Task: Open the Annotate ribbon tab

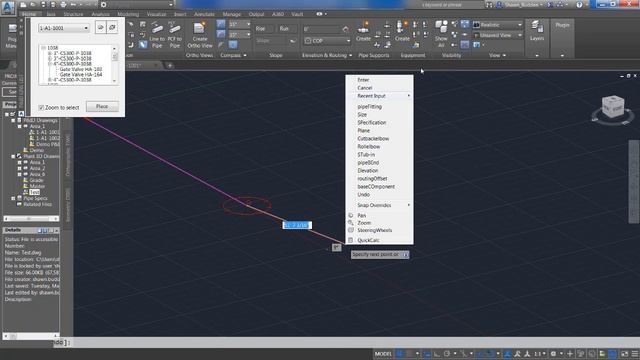Action: pyautogui.click(x=204, y=14)
